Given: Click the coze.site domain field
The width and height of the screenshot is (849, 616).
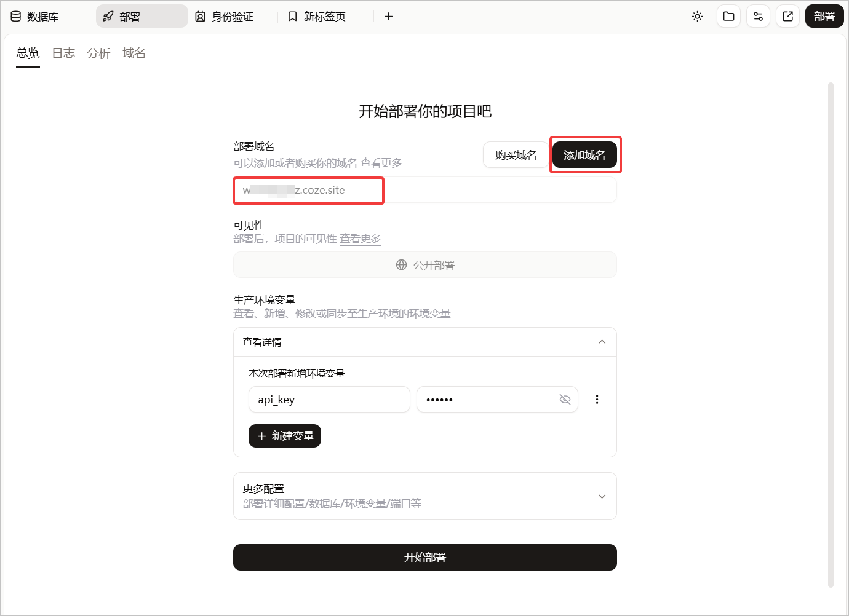Looking at the screenshot, I should pos(424,190).
